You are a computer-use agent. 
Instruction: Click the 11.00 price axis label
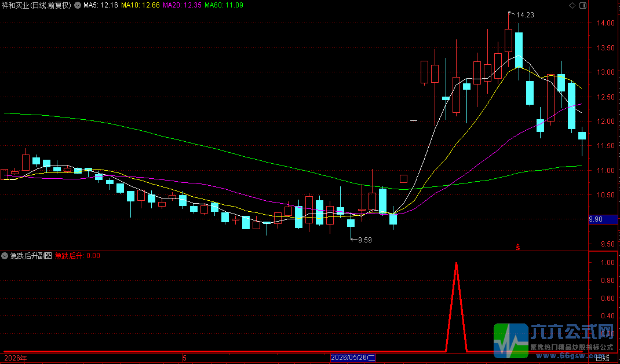tap(606, 171)
